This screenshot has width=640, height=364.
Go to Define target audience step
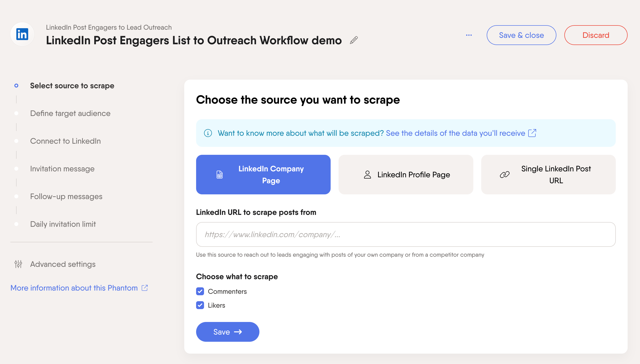[x=70, y=113]
